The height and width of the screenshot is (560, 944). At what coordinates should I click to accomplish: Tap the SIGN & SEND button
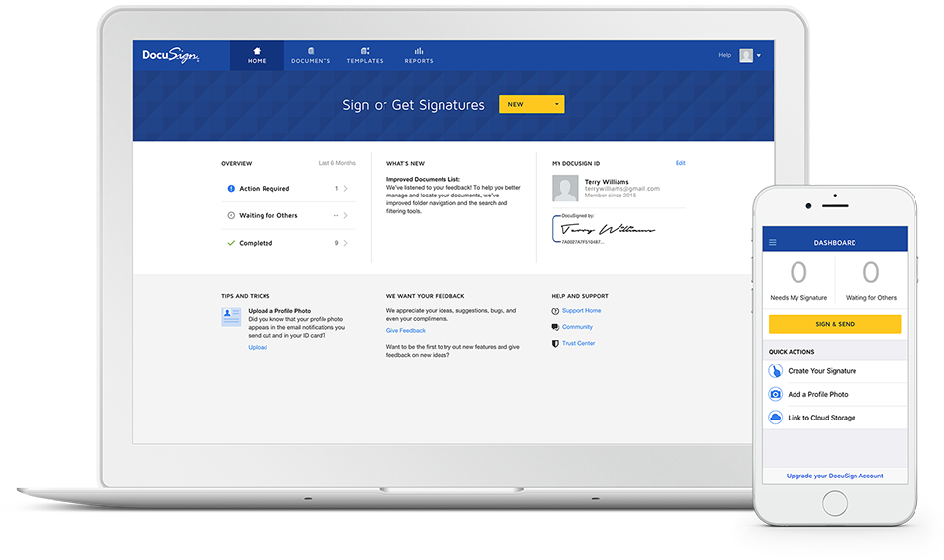[x=835, y=324]
